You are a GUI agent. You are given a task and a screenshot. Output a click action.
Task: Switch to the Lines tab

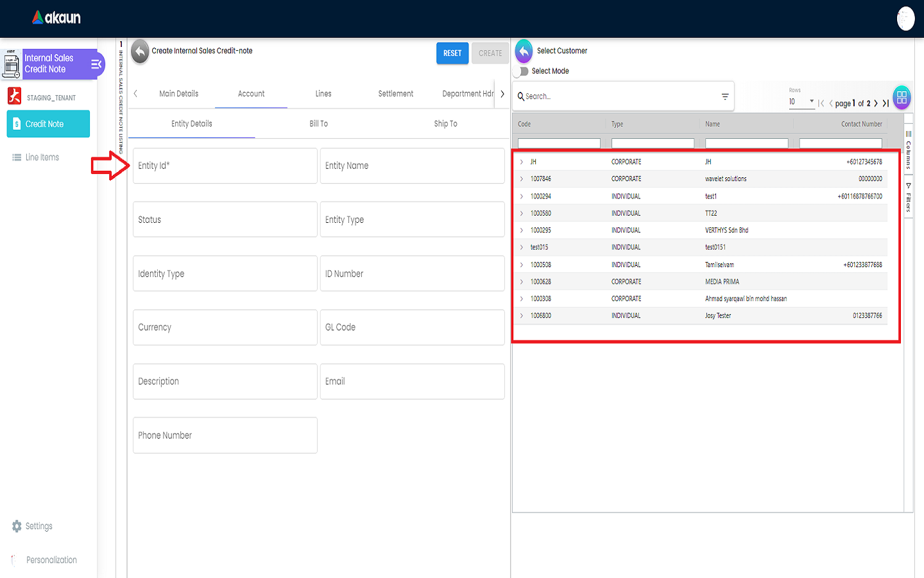point(323,94)
